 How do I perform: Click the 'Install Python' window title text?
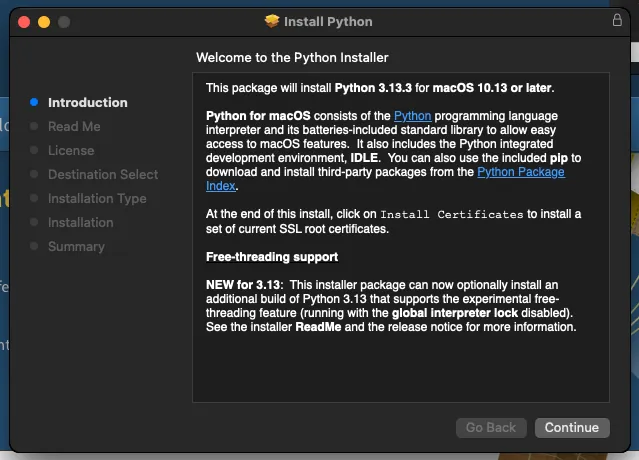(x=328, y=22)
